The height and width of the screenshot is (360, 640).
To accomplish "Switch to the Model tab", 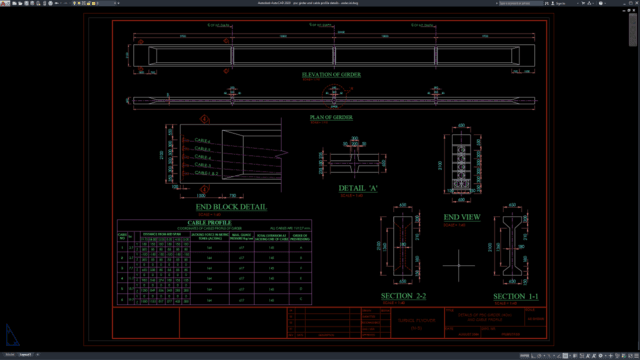I will (x=10, y=355).
